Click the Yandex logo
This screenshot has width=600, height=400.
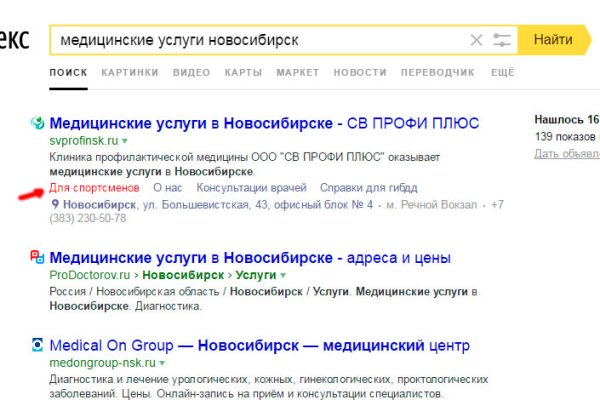(x=14, y=40)
